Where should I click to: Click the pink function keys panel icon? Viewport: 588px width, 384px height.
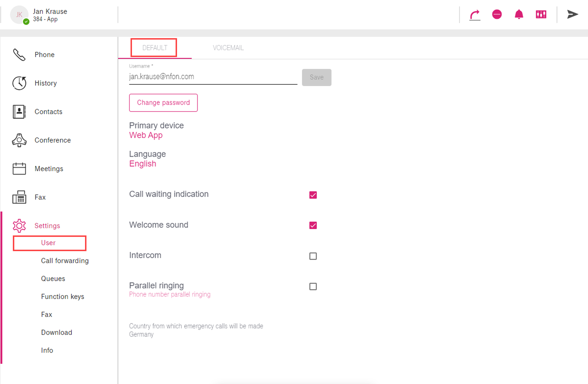(541, 14)
